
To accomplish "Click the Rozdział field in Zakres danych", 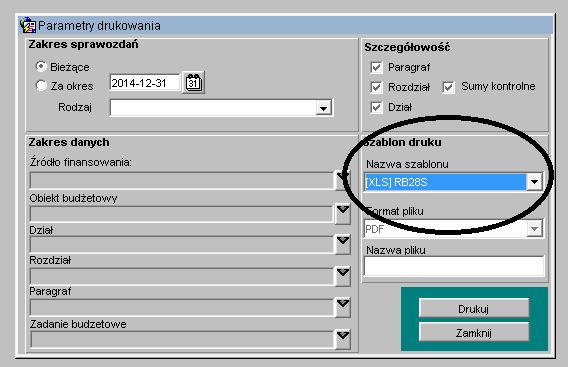I will coord(181,276).
